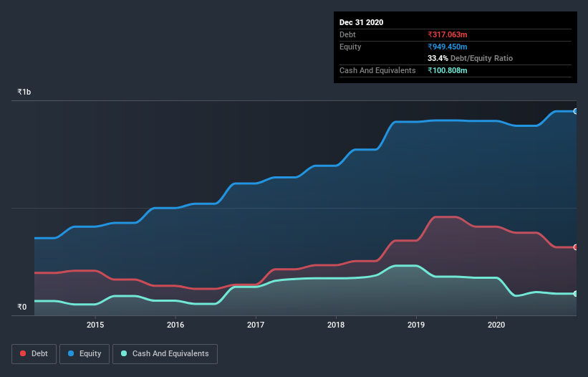The image size is (588, 377).
Task: Click the 2017 axis label
Action: tap(256, 325)
